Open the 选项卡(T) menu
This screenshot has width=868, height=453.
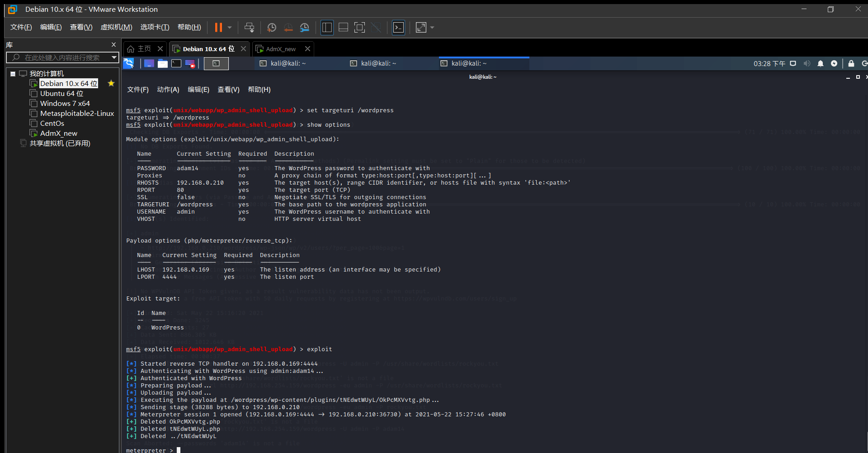(155, 27)
